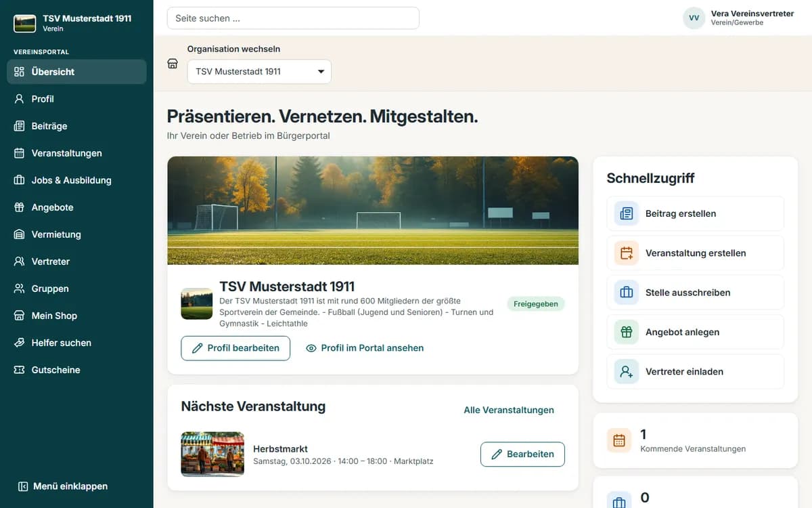Open Mein Shop in the sidebar

[76, 316]
